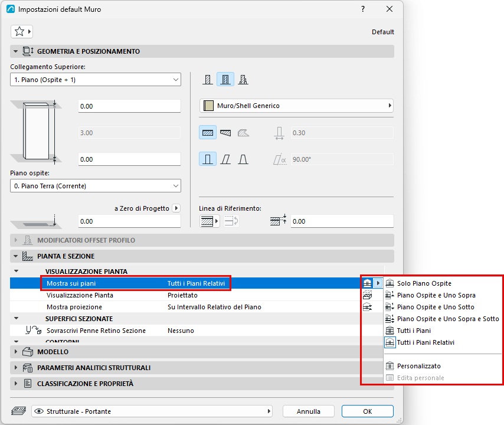This screenshot has height=425, width=504.
Task: Choose Tutti i Piani option
Action: pos(443,331)
